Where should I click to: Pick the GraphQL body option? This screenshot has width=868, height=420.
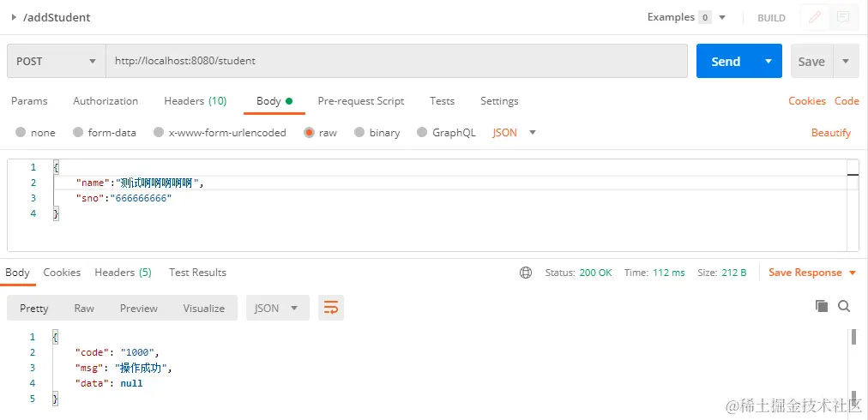point(446,133)
